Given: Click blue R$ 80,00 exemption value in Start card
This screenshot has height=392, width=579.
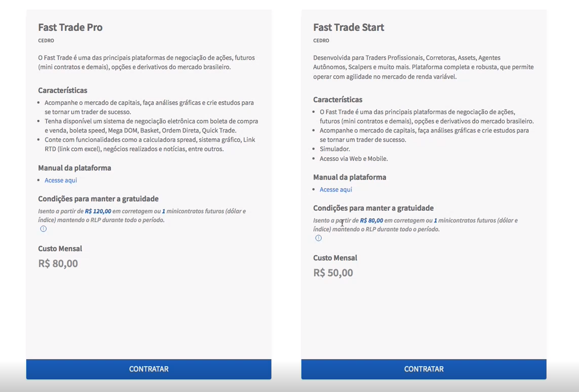Looking at the screenshot, I should pos(371,221).
